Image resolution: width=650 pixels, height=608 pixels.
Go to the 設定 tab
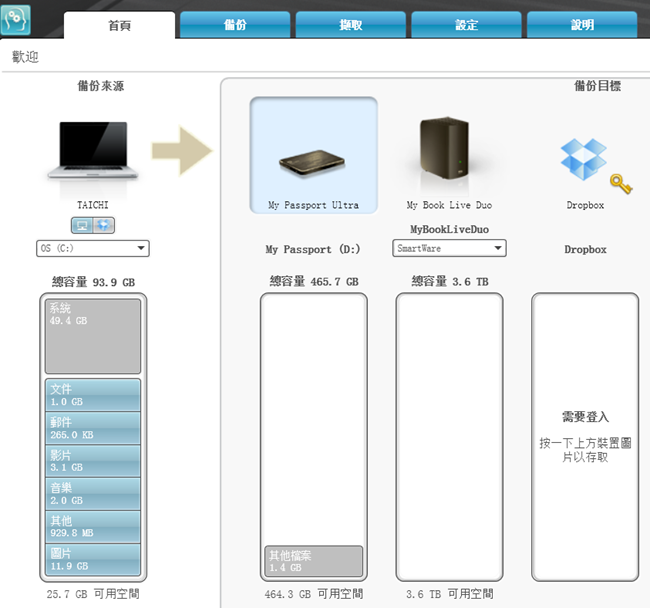tap(467, 25)
